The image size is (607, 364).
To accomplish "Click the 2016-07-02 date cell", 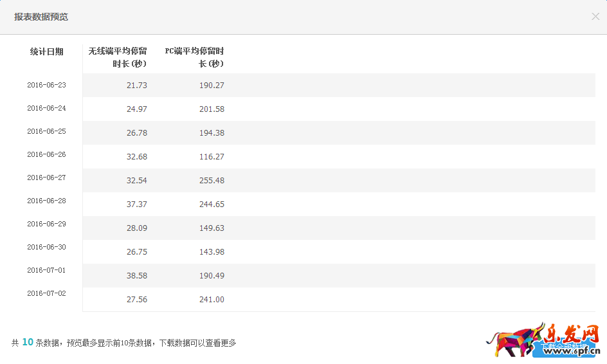I will (46, 293).
